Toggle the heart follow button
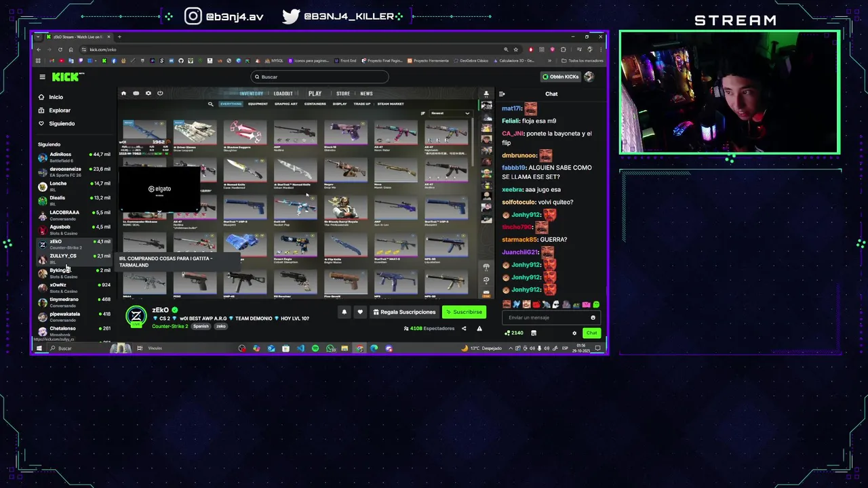The width and height of the screenshot is (868, 488). 360,312
